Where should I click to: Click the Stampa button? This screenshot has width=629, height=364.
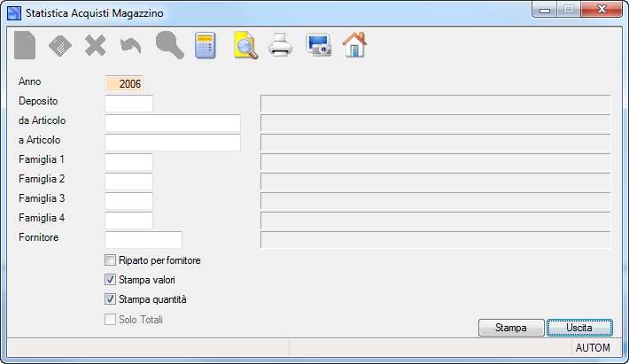pos(511,328)
